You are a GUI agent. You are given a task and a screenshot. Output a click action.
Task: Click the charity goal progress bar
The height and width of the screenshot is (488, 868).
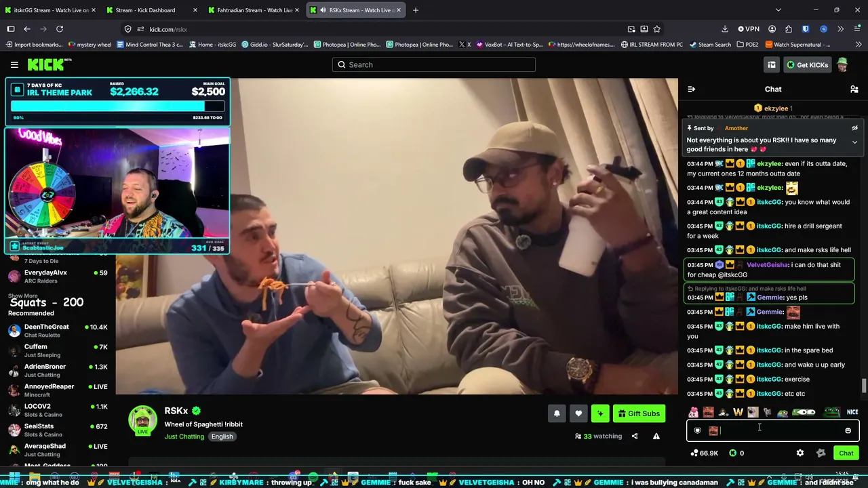coord(117,106)
